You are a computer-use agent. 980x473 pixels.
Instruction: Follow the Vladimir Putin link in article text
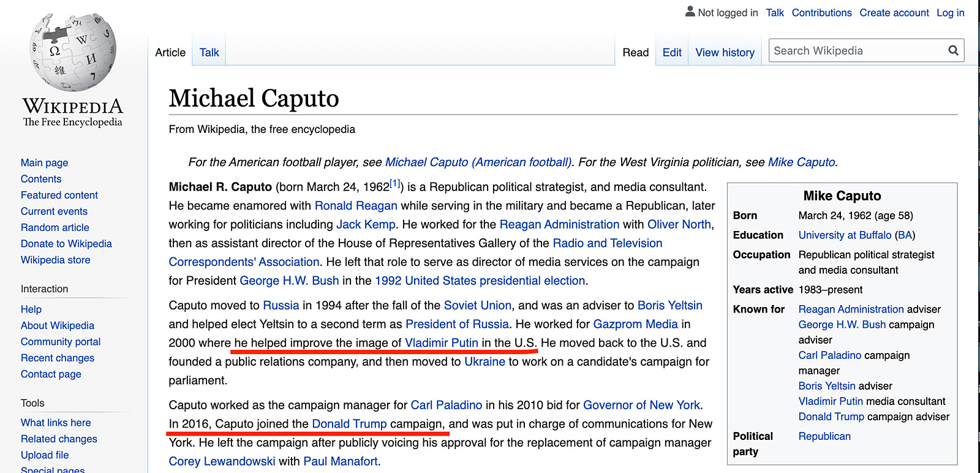point(441,342)
